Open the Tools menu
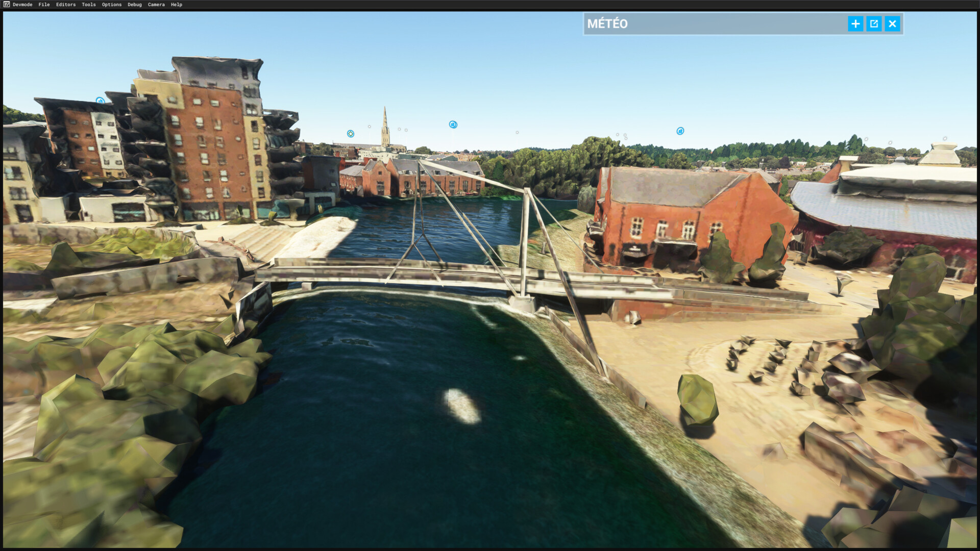The image size is (980, 551). coord(89,5)
